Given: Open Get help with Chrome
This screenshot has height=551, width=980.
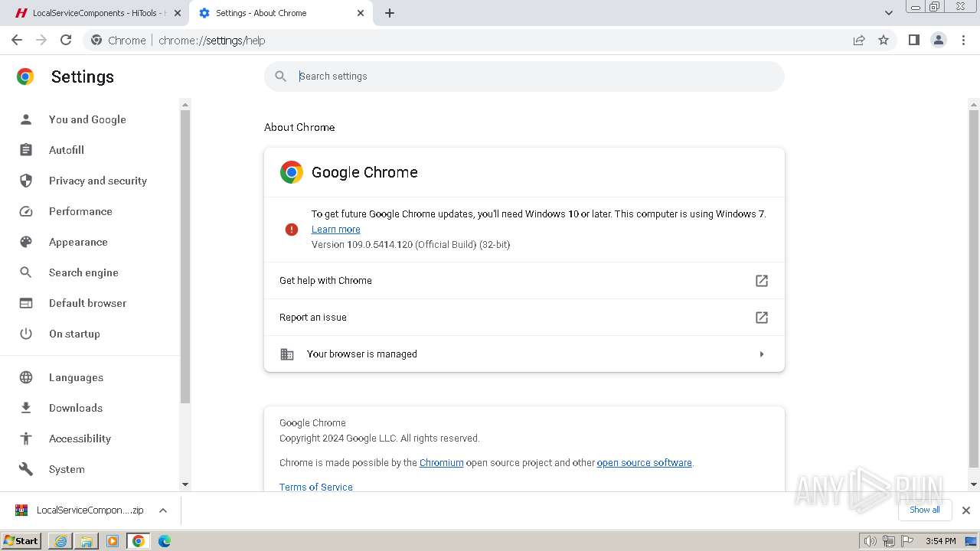Looking at the screenshot, I should [524, 281].
